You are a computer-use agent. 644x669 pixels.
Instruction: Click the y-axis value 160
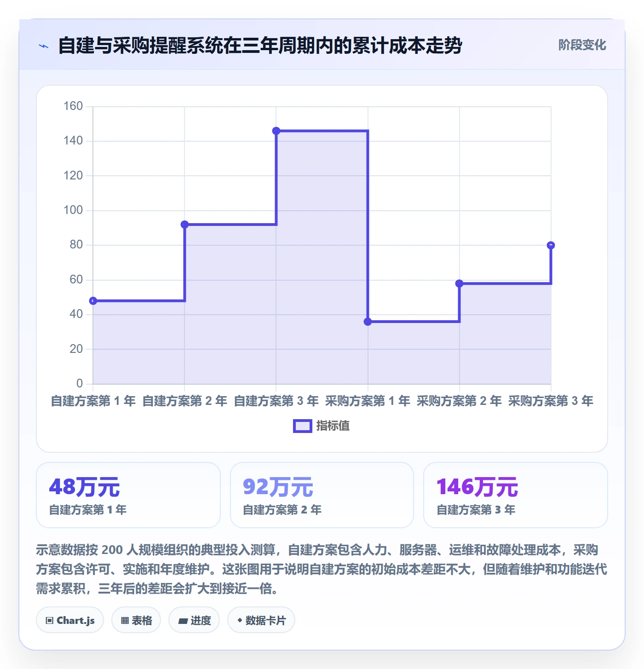click(73, 106)
